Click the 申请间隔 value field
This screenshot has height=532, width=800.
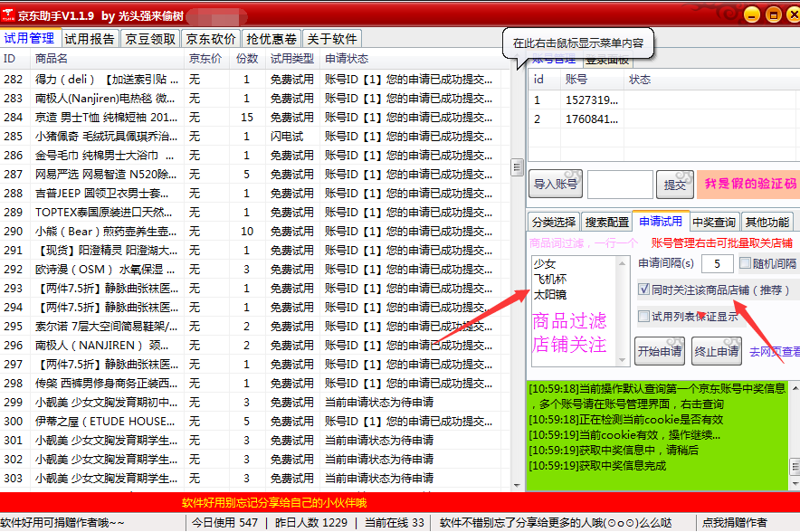click(x=717, y=263)
